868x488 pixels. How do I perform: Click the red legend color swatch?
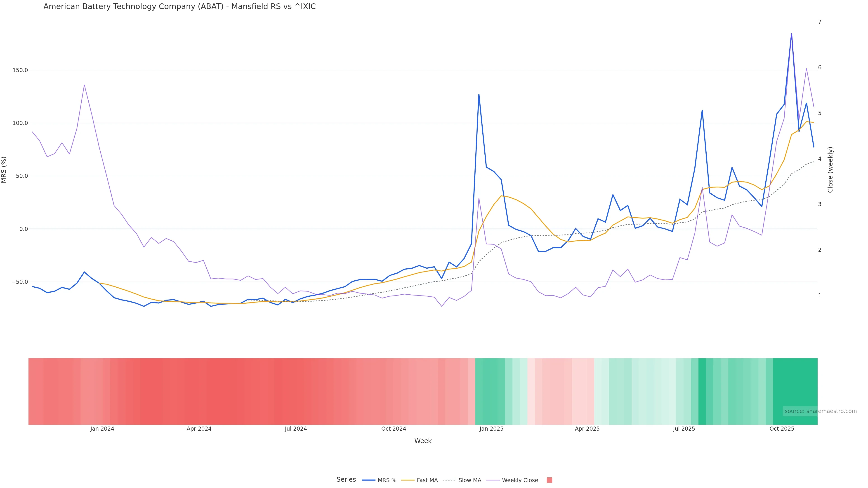coord(549,480)
